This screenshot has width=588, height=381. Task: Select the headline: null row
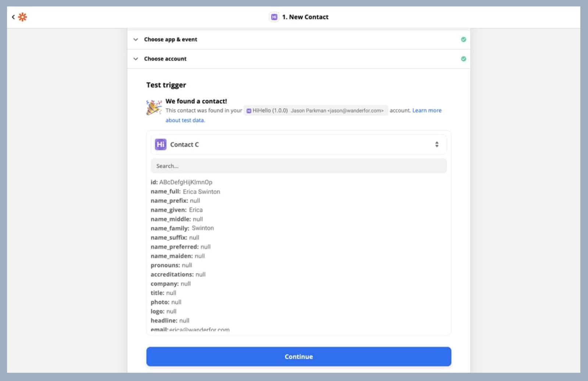click(x=170, y=321)
